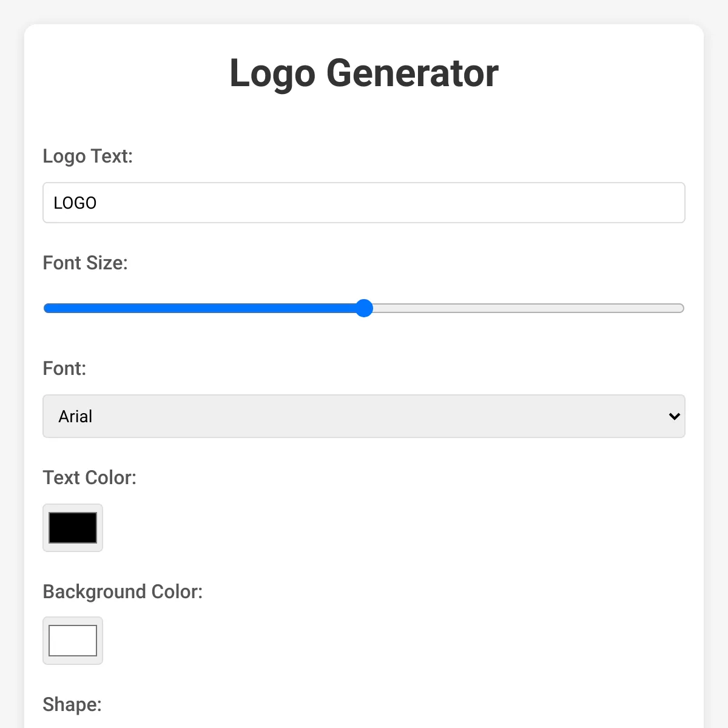Click the word LOGO inside the text box

(75, 203)
